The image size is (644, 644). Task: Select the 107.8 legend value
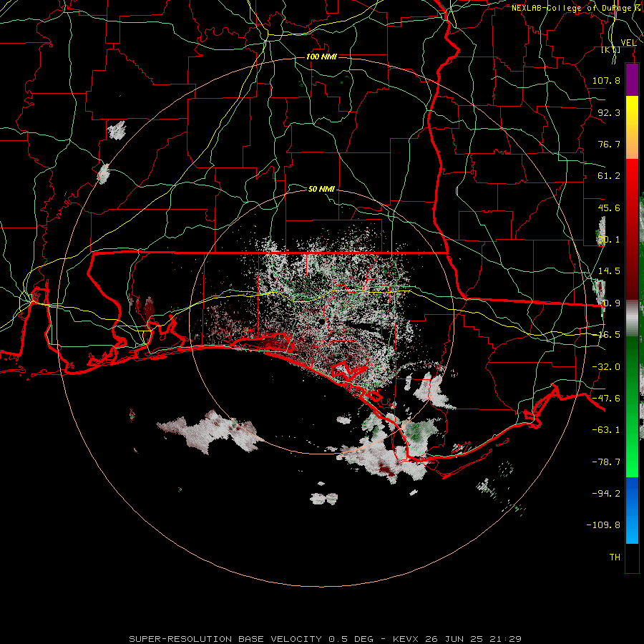(x=606, y=80)
